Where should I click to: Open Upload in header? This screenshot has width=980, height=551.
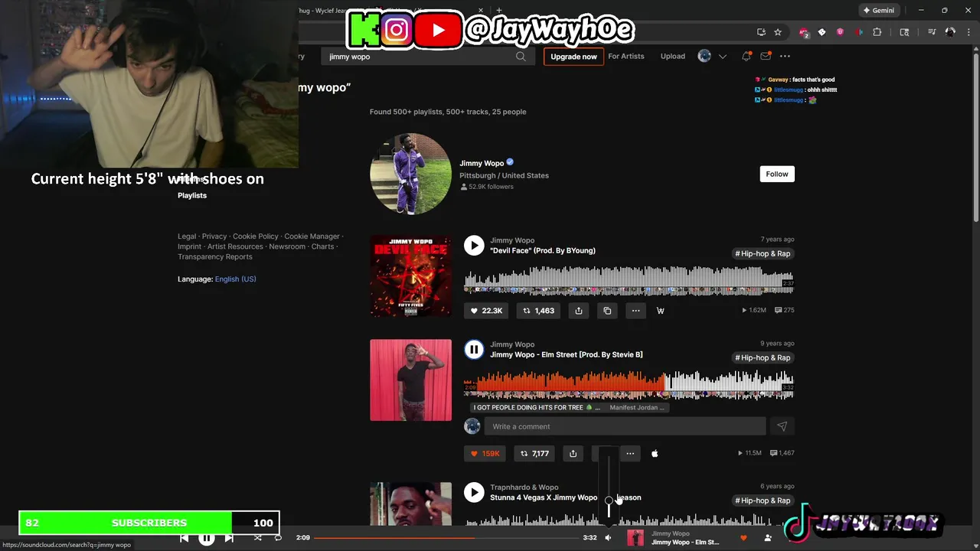(x=673, y=56)
